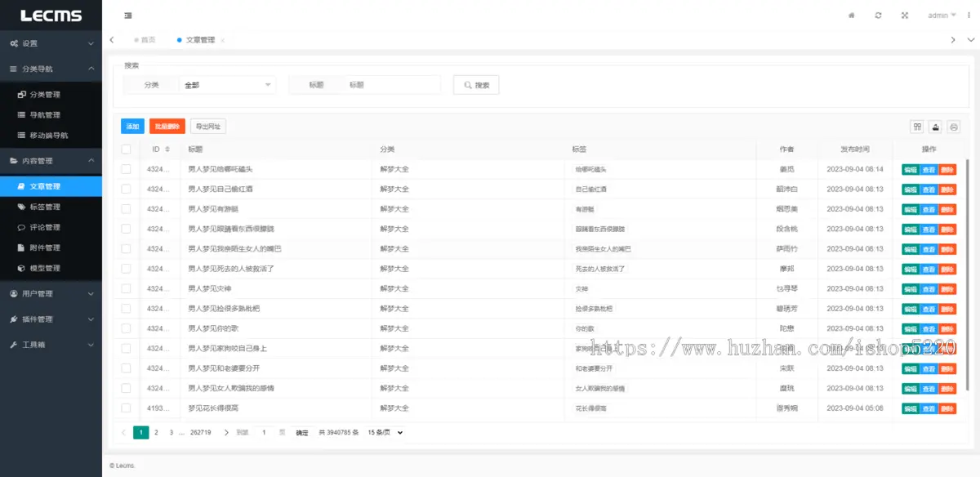Open the admin user dropdown
This screenshot has width=980, height=477.
click(x=942, y=16)
